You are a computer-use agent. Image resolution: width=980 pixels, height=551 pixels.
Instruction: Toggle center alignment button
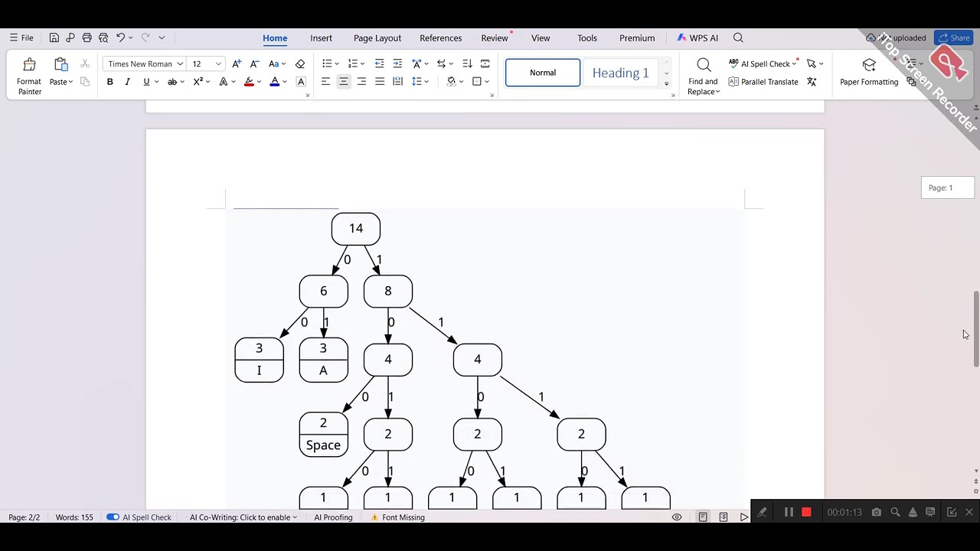point(344,81)
